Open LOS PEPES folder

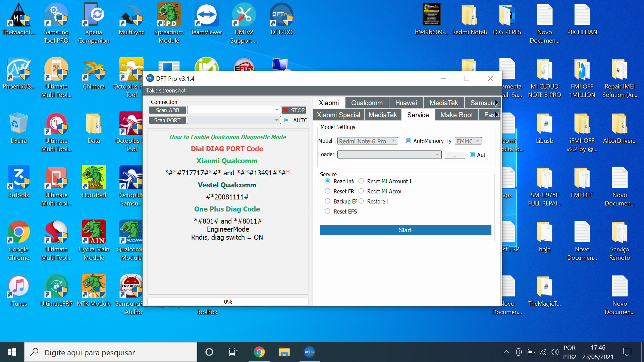pyautogui.click(x=507, y=19)
